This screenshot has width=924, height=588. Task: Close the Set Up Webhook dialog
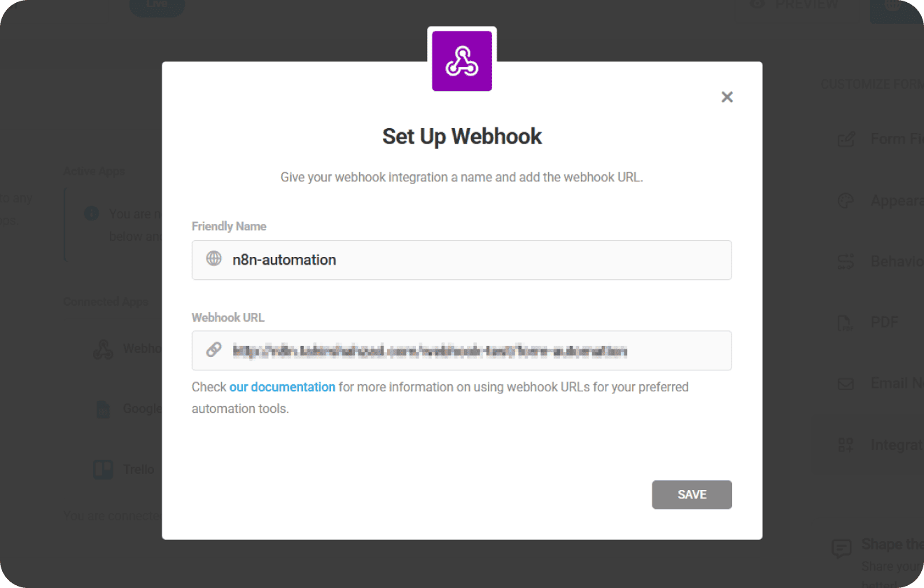[x=727, y=97]
